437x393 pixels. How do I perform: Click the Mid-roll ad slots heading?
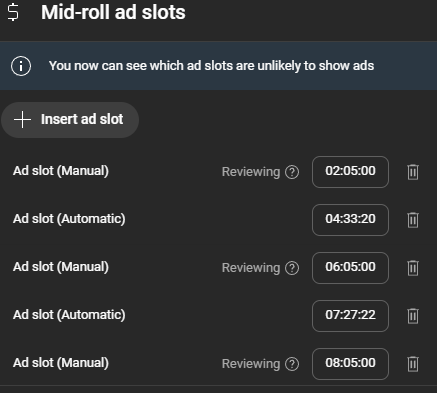[x=113, y=13]
